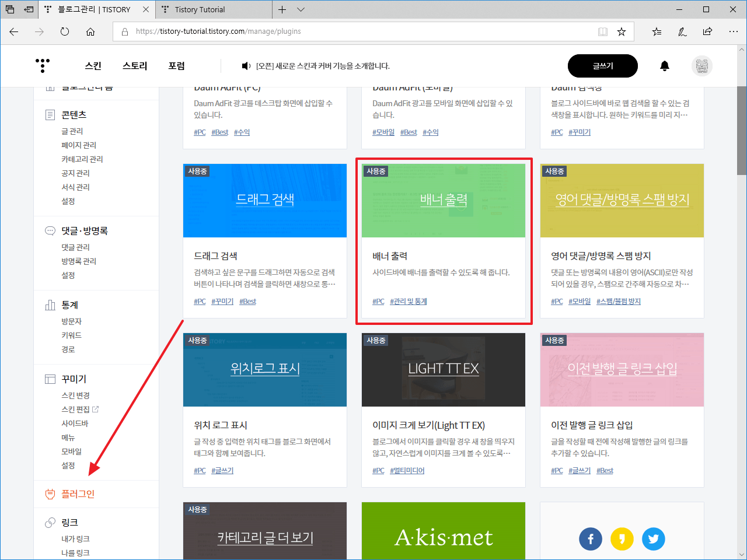Click the 통계 chart icon

click(x=50, y=305)
